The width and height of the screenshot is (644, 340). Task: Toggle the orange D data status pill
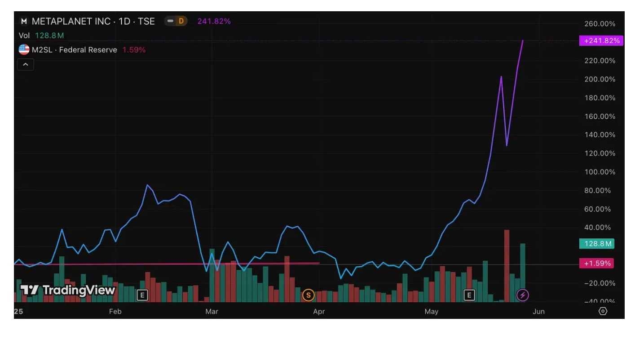pos(176,21)
